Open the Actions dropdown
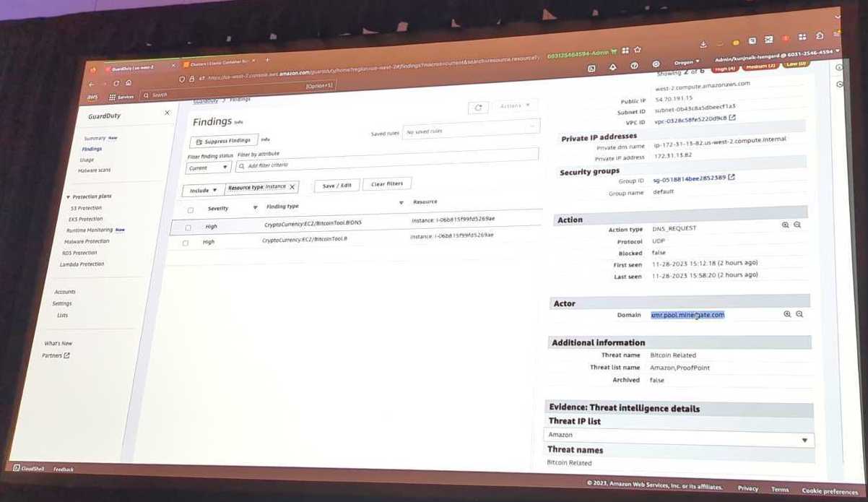868x502 pixels. click(514, 106)
